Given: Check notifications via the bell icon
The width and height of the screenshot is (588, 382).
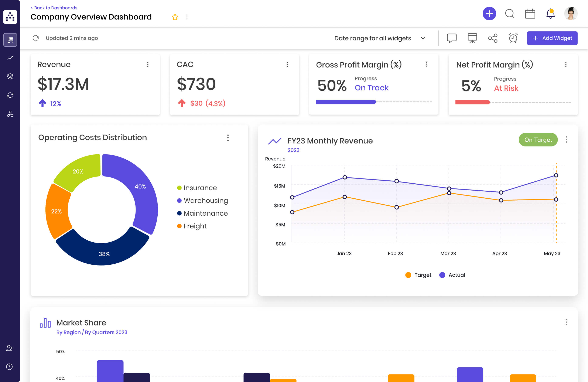Looking at the screenshot, I should coord(550,14).
